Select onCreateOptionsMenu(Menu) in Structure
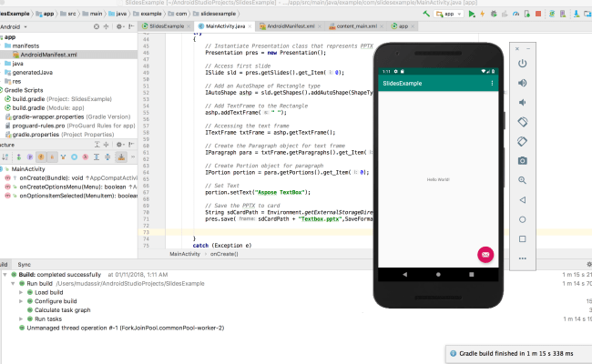The height and width of the screenshot is (364, 592). pyautogui.click(x=71, y=187)
